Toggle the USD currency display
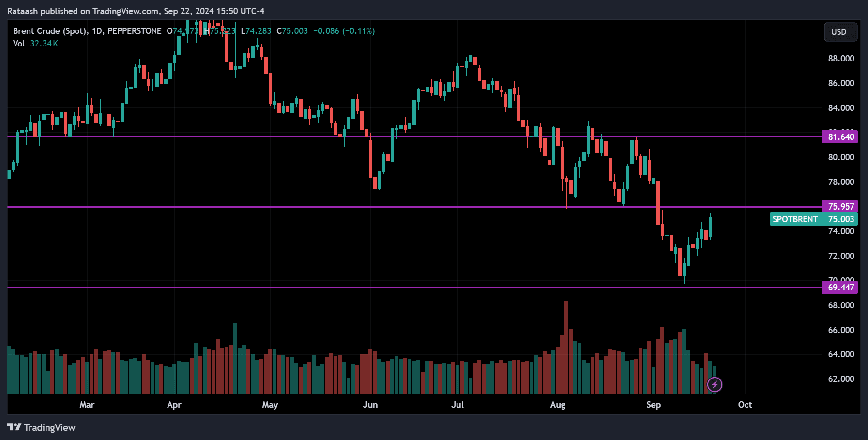Screen dimensions: 868x440 point(840,31)
